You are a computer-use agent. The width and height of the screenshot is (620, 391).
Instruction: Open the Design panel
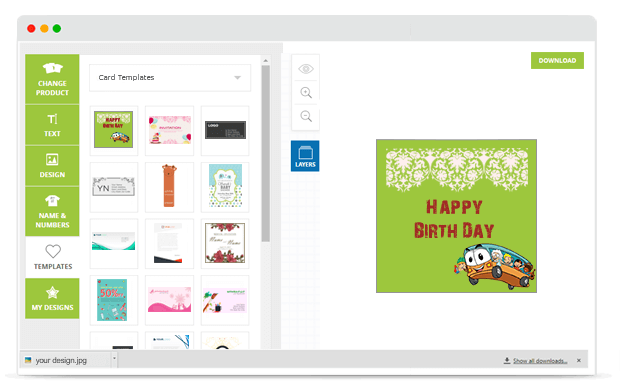click(x=52, y=166)
